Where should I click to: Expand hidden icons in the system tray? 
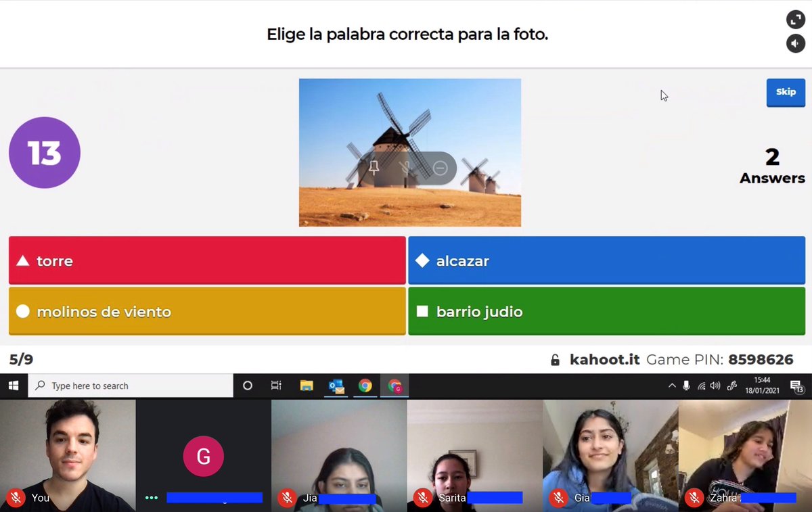pyautogui.click(x=672, y=386)
